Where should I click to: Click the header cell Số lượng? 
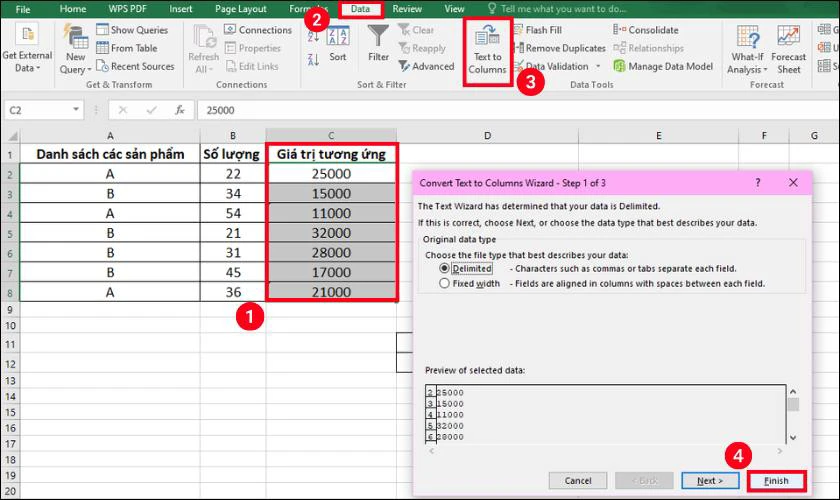click(232, 154)
